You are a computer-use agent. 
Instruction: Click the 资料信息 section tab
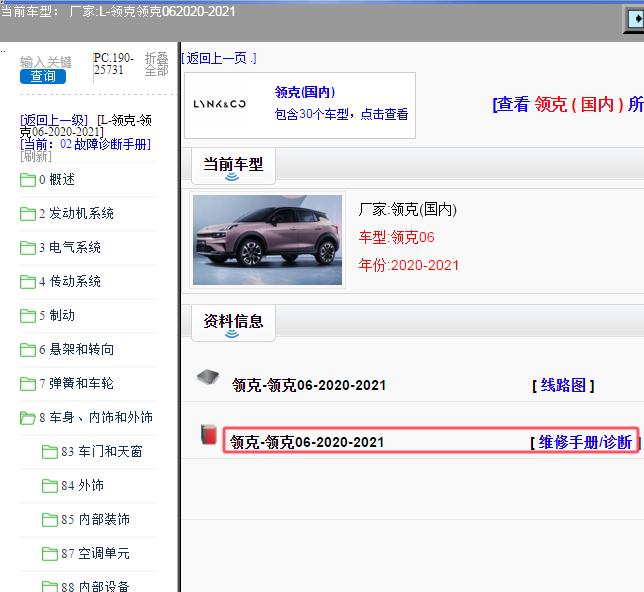pos(233,323)
